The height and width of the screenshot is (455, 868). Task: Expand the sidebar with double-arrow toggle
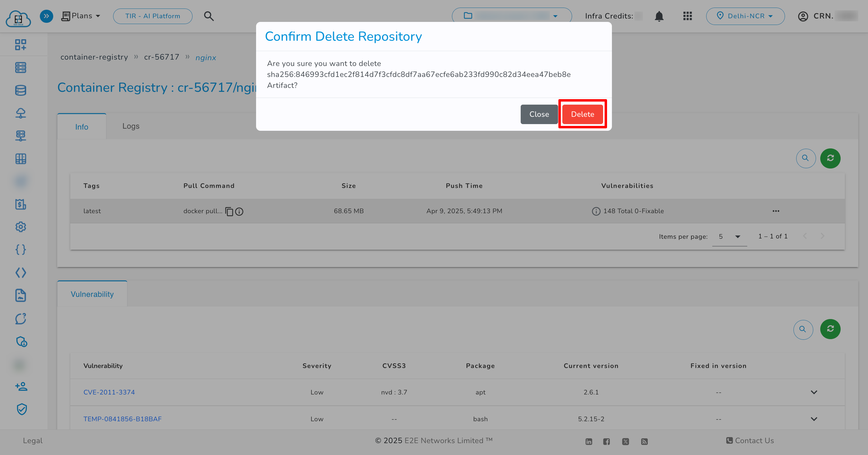coord(46,16)
